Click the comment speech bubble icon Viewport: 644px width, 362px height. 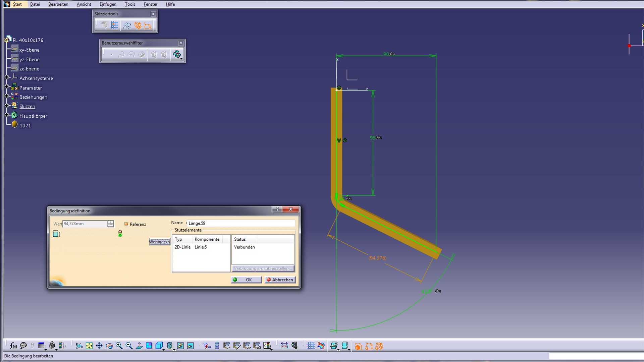pos(23,346)
